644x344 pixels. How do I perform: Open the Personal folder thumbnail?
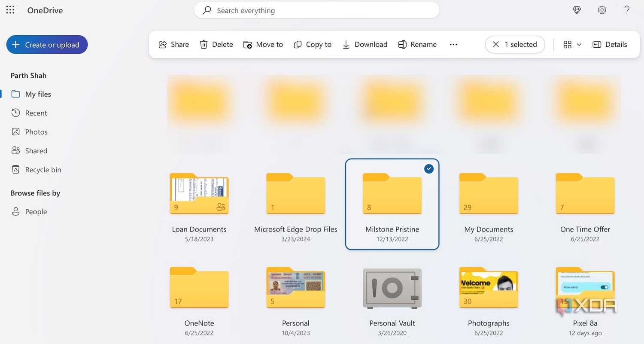point(296,287)
